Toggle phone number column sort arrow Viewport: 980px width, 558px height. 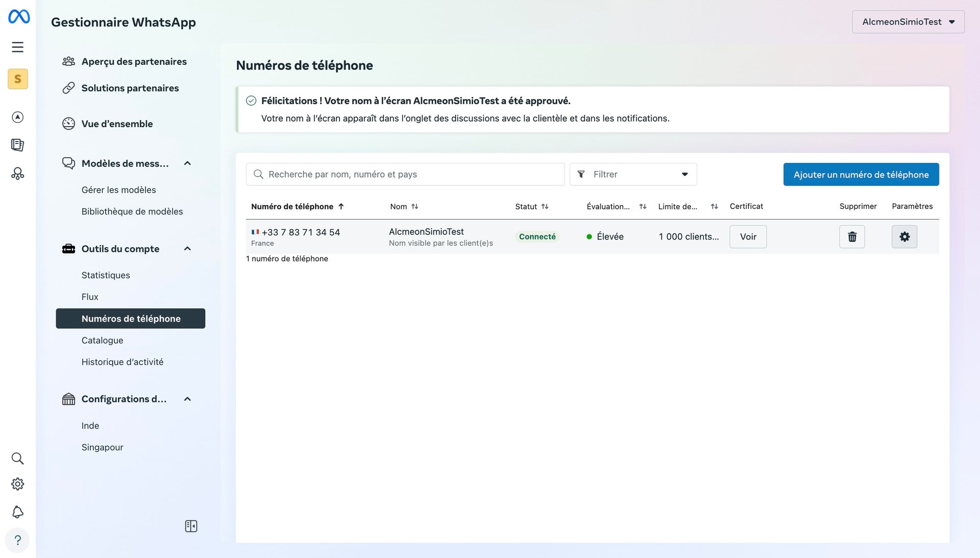point(341,207)
